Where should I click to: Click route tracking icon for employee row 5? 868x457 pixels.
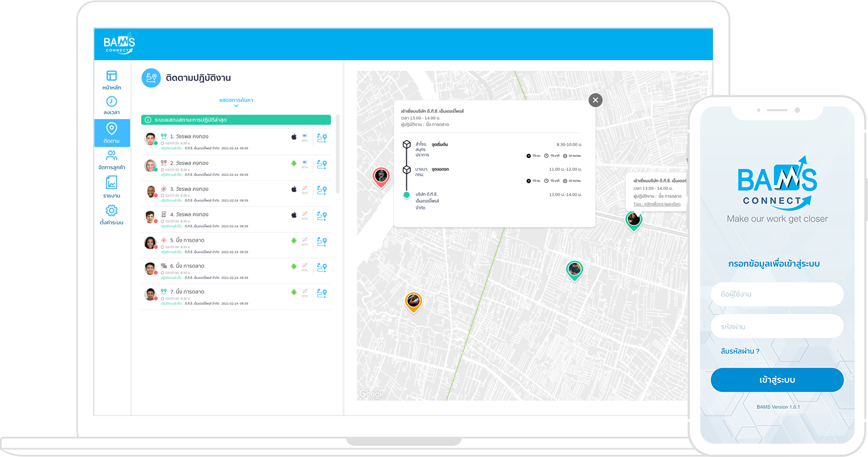tap(322, 241)
